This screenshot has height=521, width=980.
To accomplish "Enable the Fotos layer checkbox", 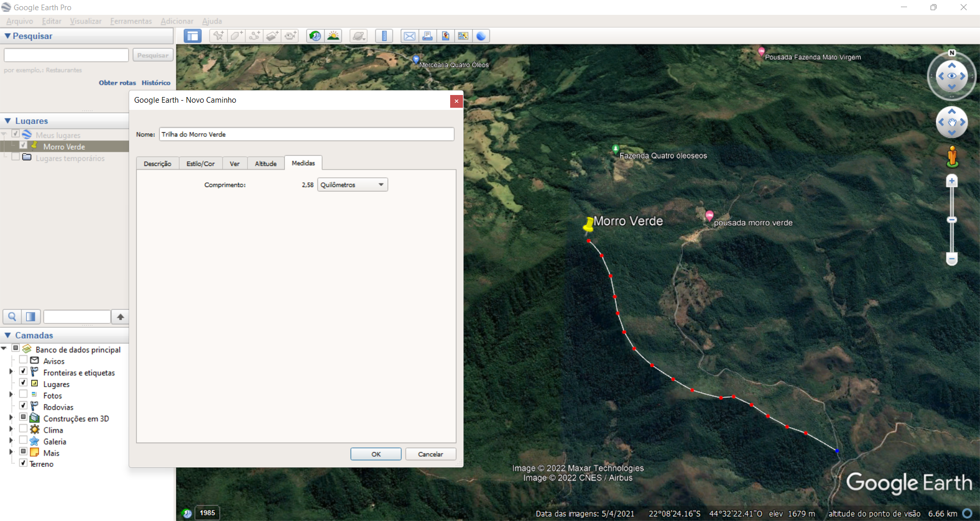I will [x=23, y=394].
